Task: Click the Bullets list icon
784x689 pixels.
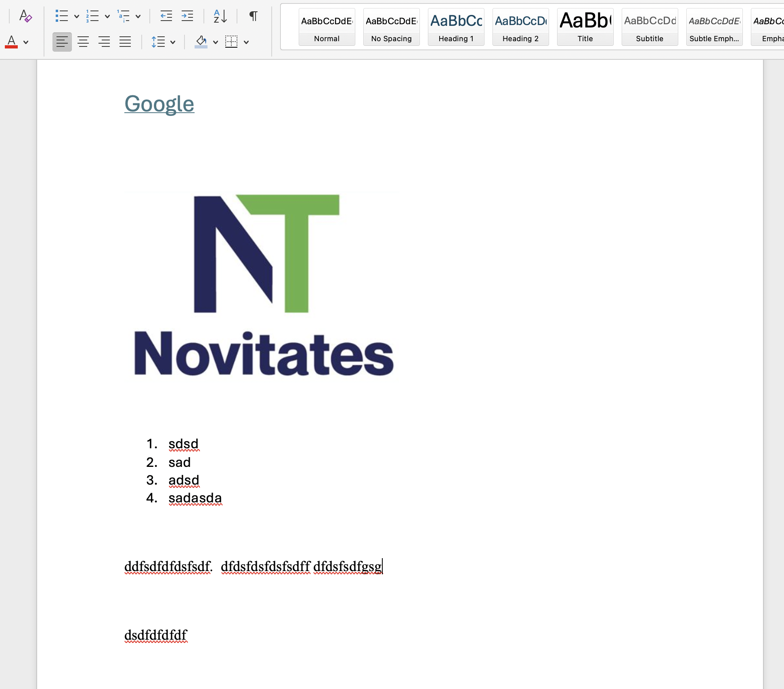Action: 61,16
